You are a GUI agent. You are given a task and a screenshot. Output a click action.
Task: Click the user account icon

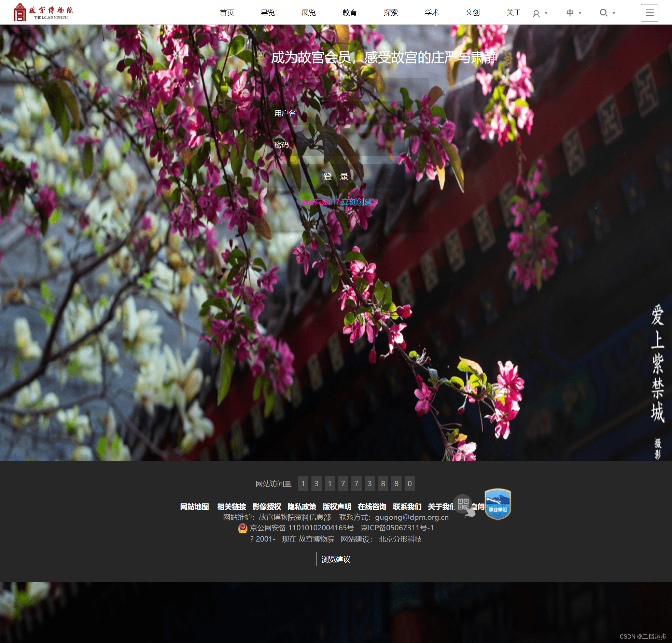coord(536,13)
